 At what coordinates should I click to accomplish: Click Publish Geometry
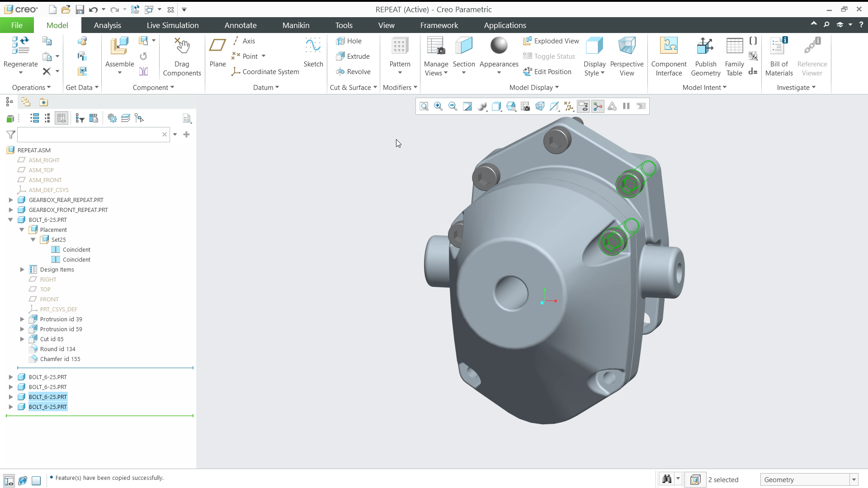coord(705,57)
